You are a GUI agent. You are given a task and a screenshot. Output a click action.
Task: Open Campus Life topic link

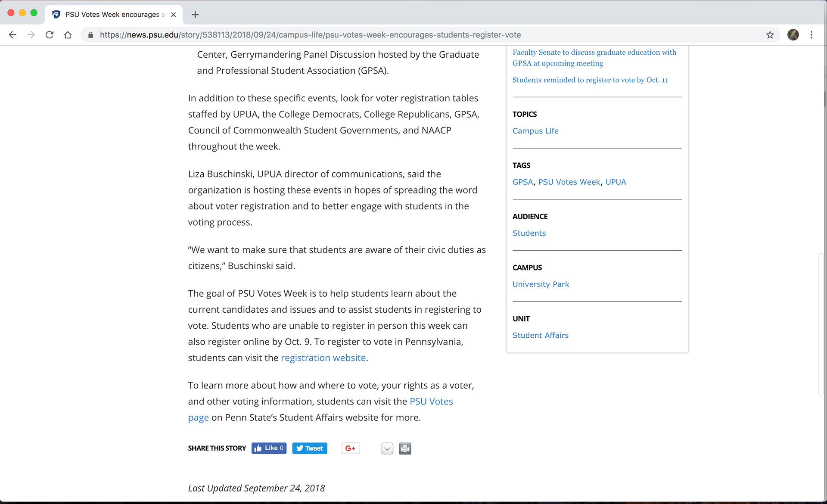(x=535, y=131)
